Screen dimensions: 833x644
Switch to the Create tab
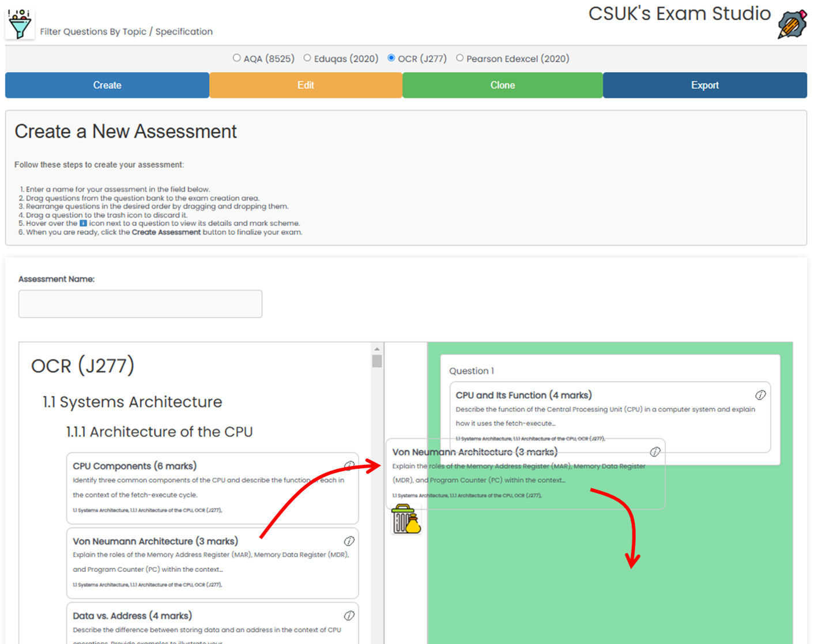click(107, 85)
